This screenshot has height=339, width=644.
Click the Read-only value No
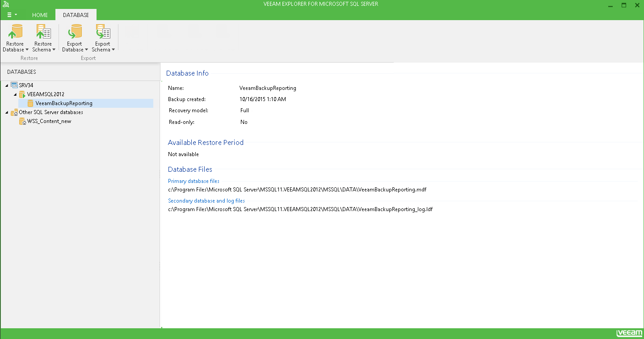pos(244,122)
